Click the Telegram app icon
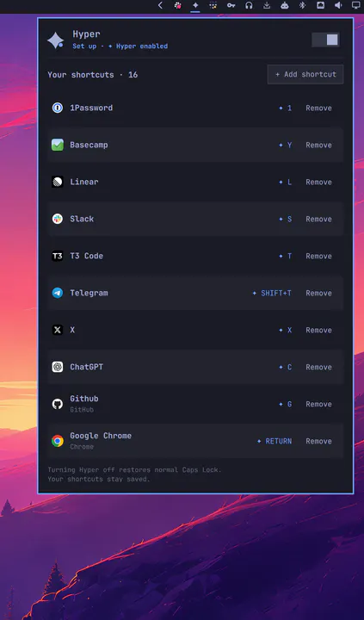The width and height of the screenshot is (364, 620). tap(58, 293)
